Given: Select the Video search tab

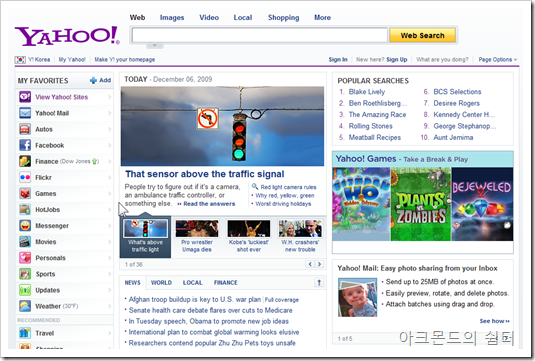Looking at the screenshot, I should point(209,17).
